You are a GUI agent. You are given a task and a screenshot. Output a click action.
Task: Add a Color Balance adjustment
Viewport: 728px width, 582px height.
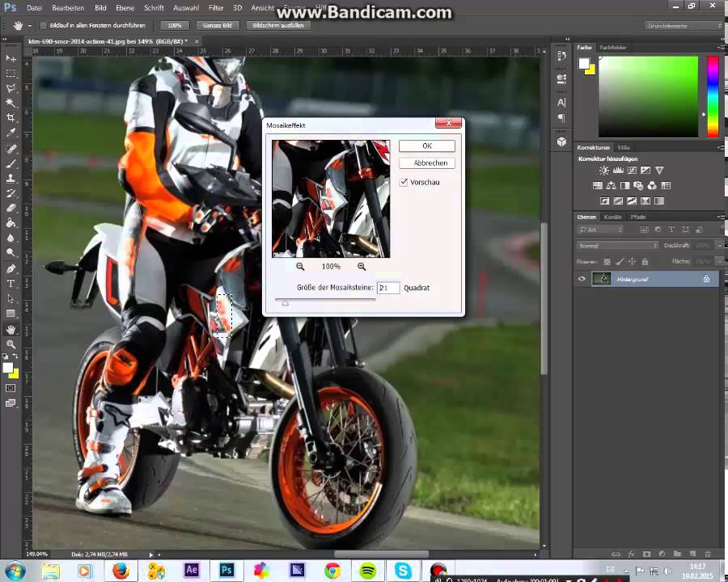pos(611,186)
